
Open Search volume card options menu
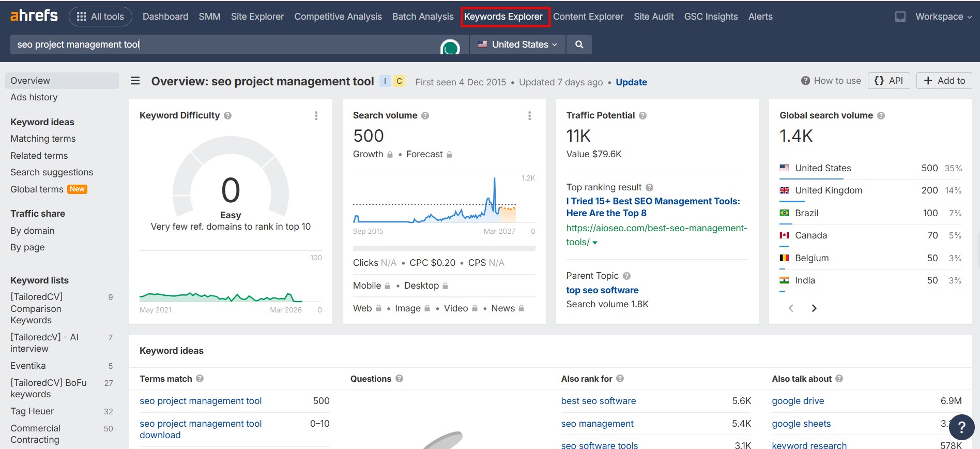click(530, 116)
